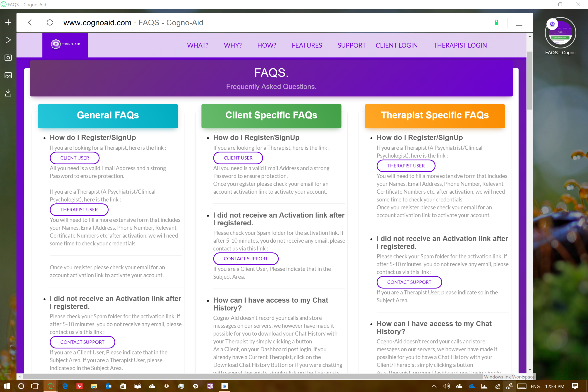Open the Action Center notifications icon
This screenshot has height=392, width=588.
coord(575,386)
